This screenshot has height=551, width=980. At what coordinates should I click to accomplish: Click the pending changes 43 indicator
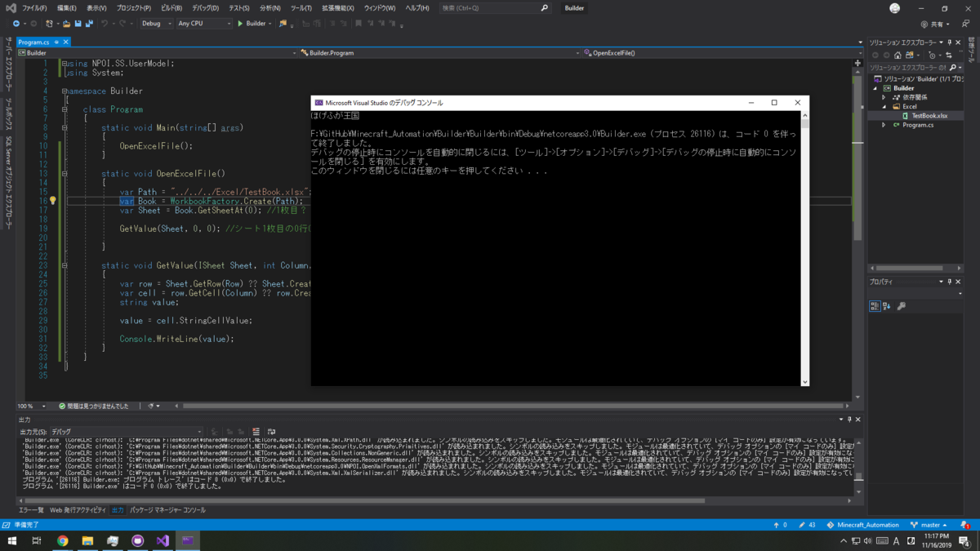tap(807, 525)
